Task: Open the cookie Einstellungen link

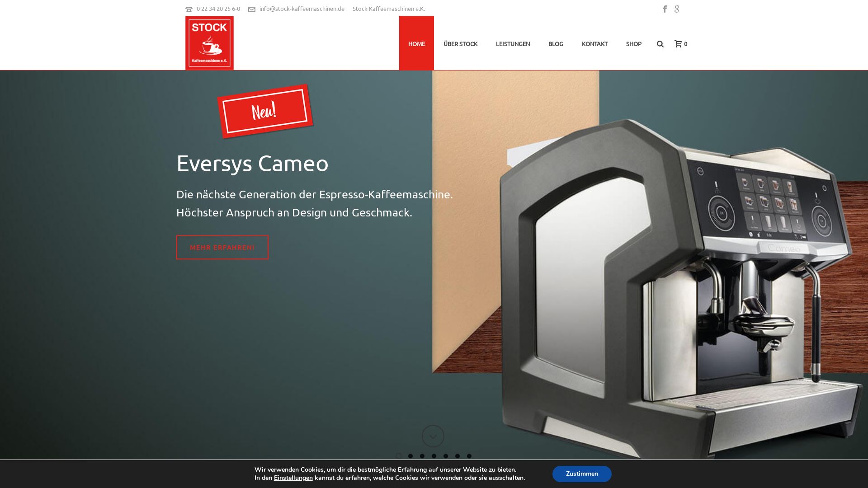Action: pos(293,478)
